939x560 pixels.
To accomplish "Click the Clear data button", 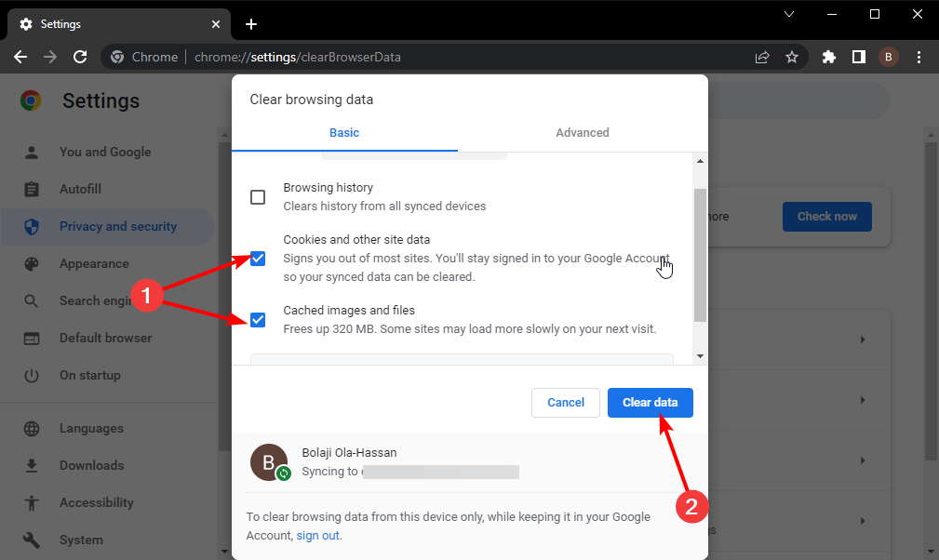I will tap(651, 403).
